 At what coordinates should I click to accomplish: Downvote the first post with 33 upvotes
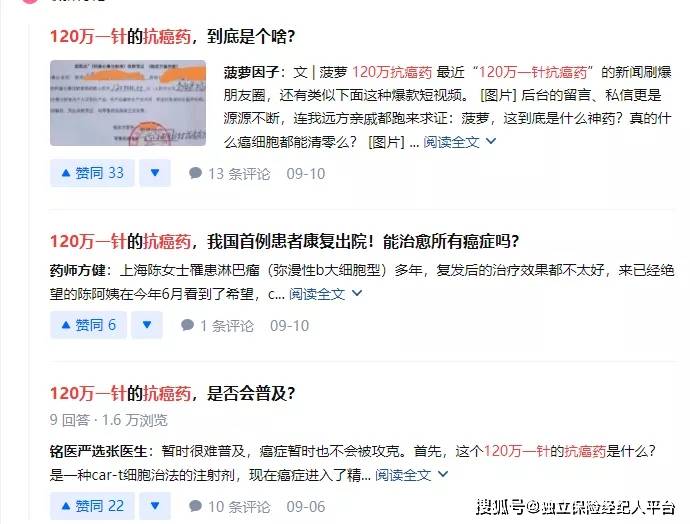pos(155,173)
